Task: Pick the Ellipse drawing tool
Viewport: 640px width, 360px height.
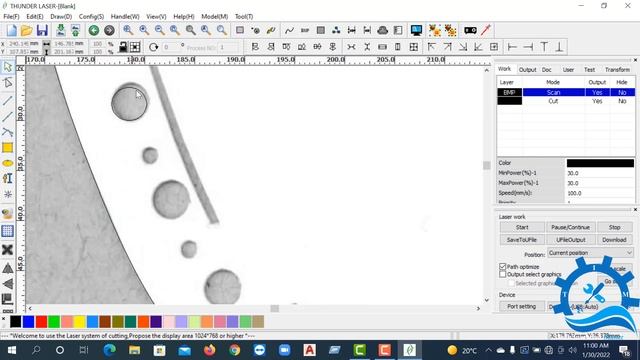Action: click(x=7, y=163)
